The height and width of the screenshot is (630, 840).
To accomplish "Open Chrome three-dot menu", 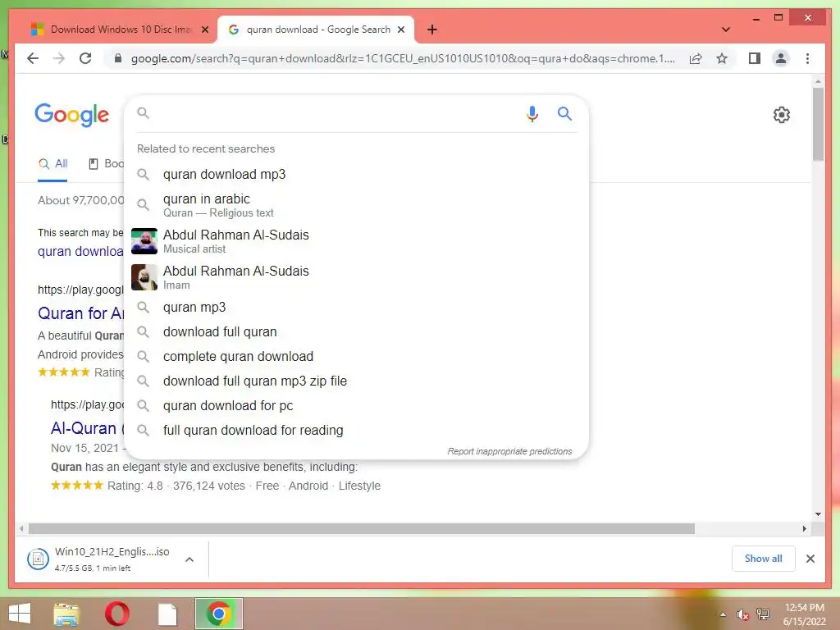I will pos(807,58).
